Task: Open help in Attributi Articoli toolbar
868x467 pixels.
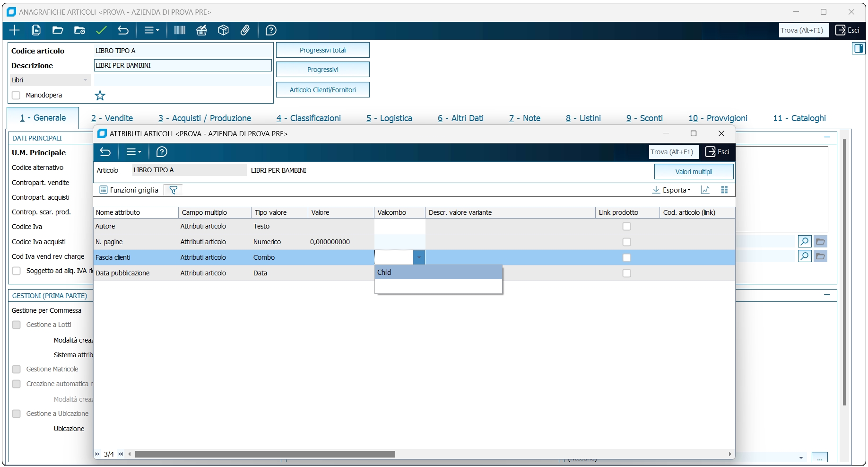Action: (162, 152)
